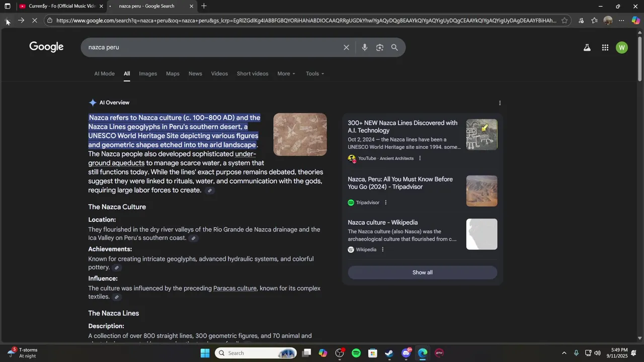This screenshot has width=644, height=362.
Task: Go to Google homepage logo
Action: (x=46, y=47)
